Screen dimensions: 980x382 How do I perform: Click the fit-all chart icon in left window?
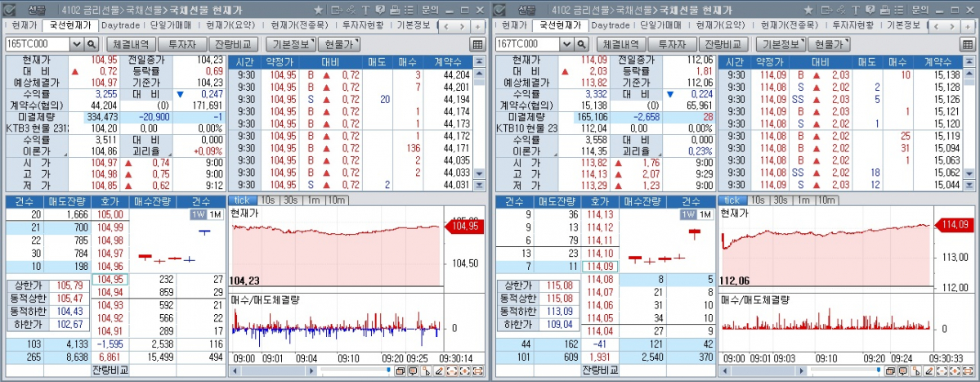(479, 371)
